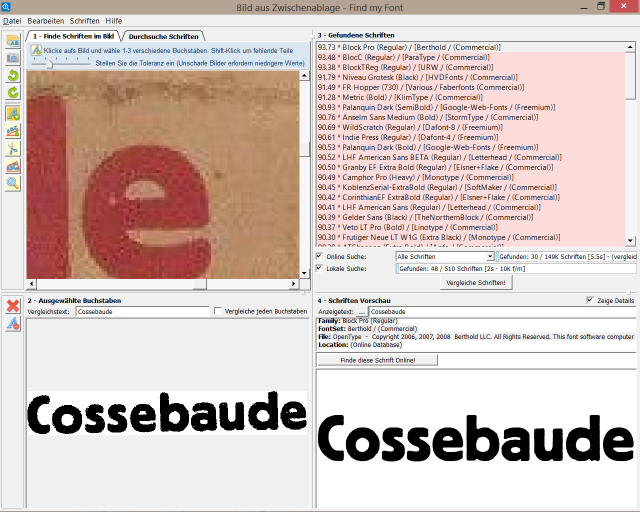The width and height of the screenshot is (640, 512).
Task: Select Frutiger Neue LT W1G result
Action: click(x=471, y=237)
